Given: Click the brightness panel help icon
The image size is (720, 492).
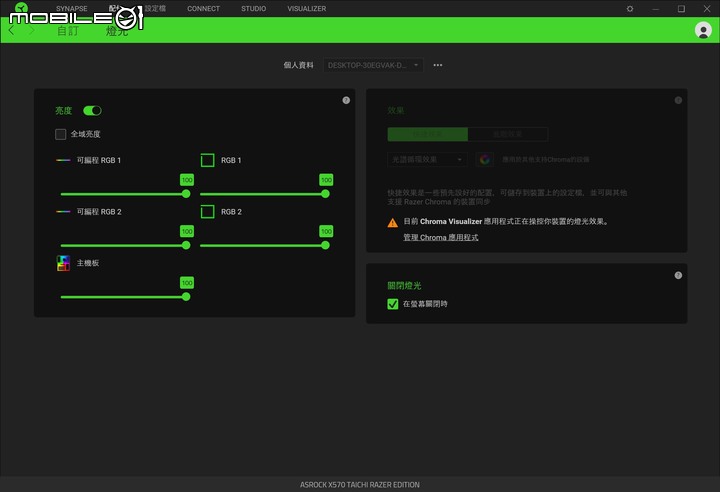Looking at the screenshot, I should pyautogui.click(x=346, y=100).
